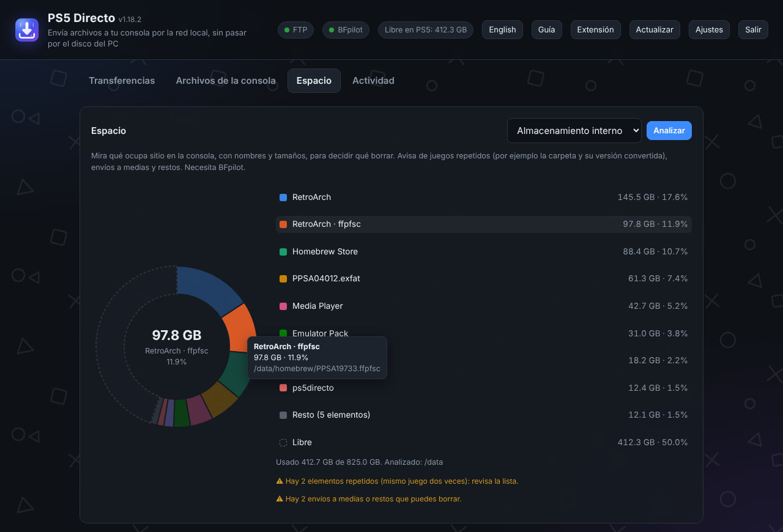The height and width of the screenshot is (532, 783).
Task: Select the Resto (5 elementos) entry
Action: click(484, 415)
